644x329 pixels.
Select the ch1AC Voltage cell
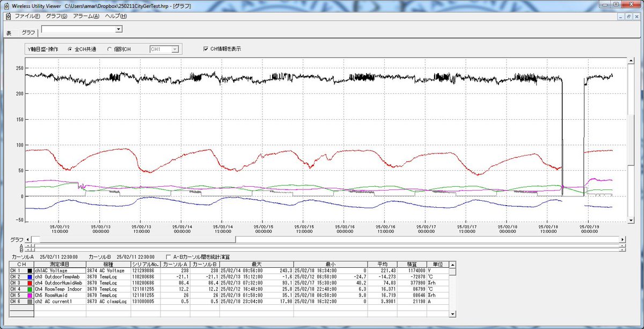click(x=59, y=271)
